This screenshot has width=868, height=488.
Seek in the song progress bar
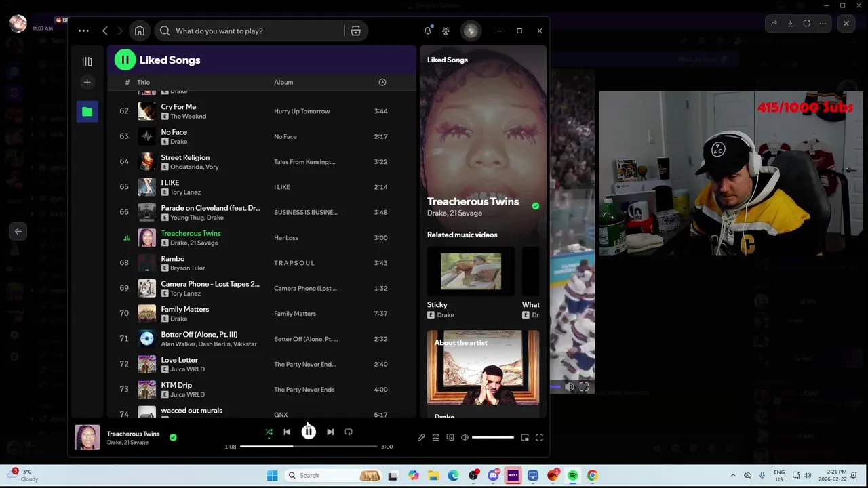click(309, 447)
